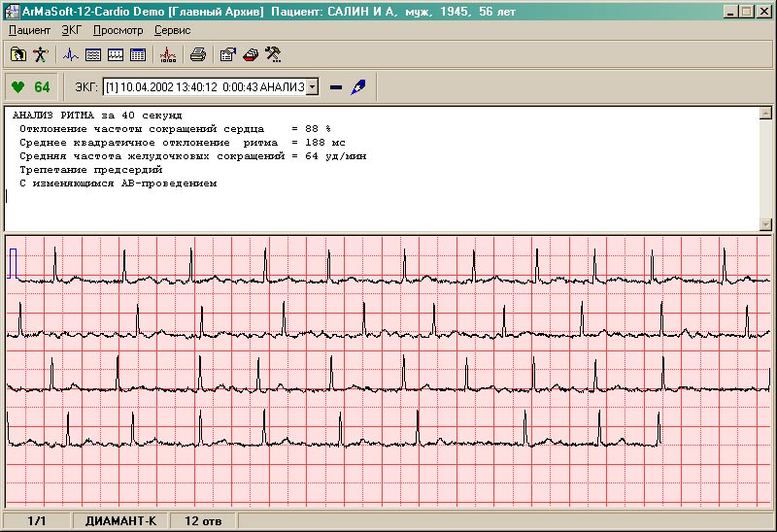
Task: Click the red ECG digital analysis icon
Action: click(168, 54)
